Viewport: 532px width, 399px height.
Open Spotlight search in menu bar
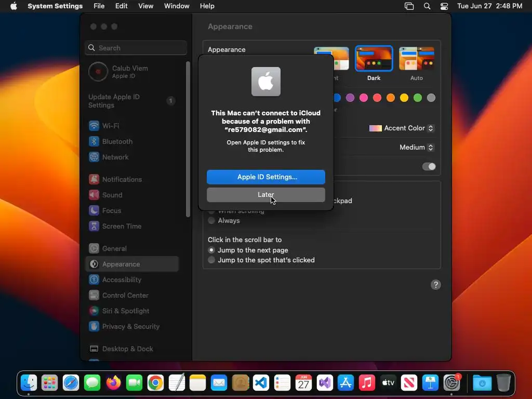tap(427, 6)
